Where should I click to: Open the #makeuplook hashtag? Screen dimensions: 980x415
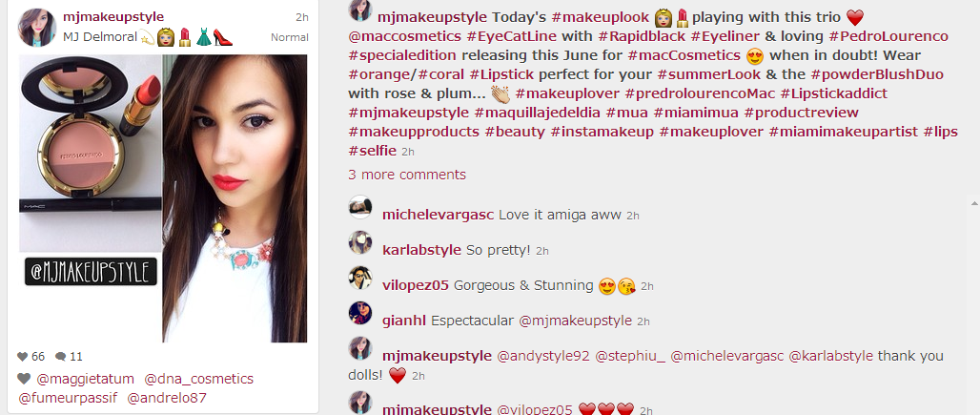click(x=601, y=17)
